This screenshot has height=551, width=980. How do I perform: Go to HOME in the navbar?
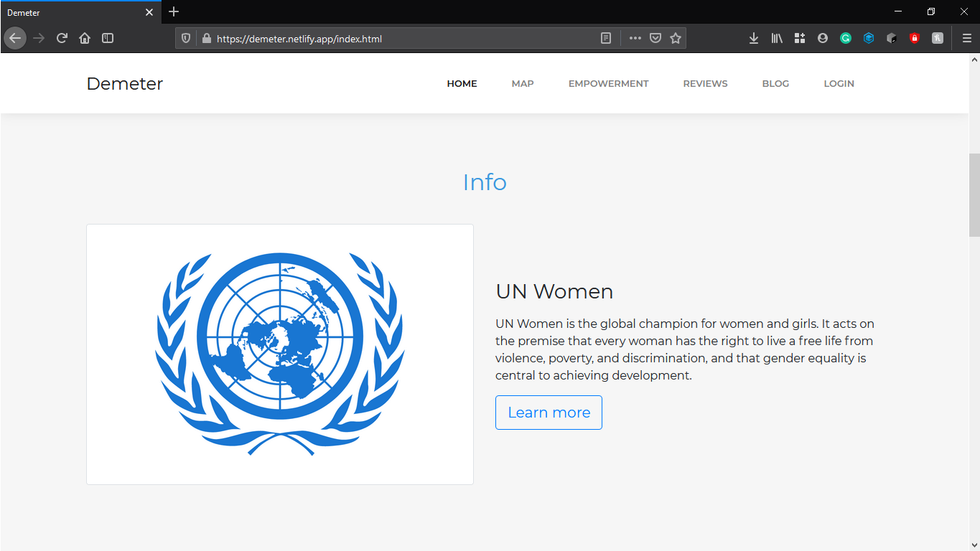pos(462,83)
